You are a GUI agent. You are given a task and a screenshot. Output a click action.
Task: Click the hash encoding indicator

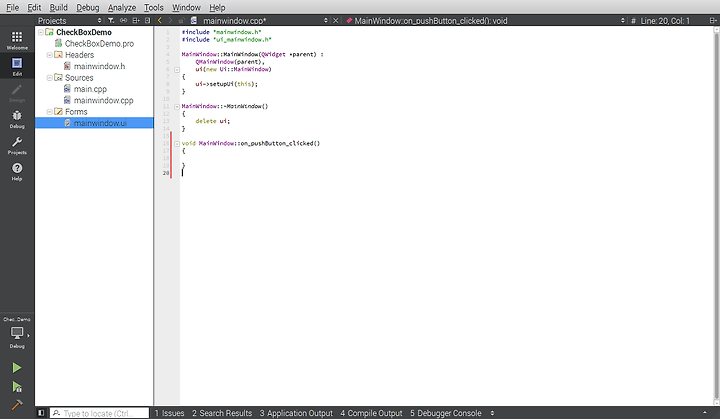633,20
